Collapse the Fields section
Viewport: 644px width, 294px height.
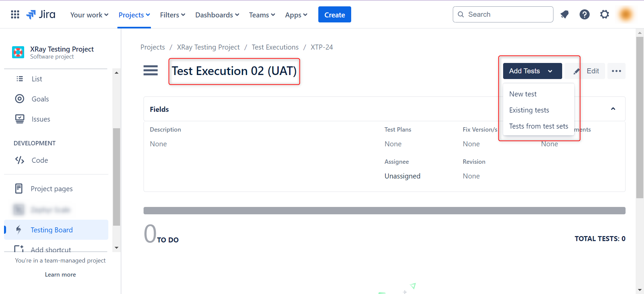613,109
